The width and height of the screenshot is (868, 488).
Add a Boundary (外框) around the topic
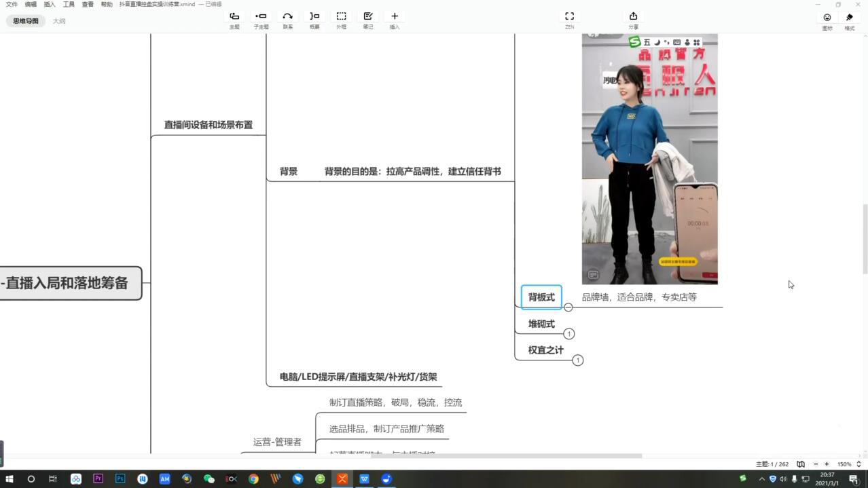(x=341, y=16)
